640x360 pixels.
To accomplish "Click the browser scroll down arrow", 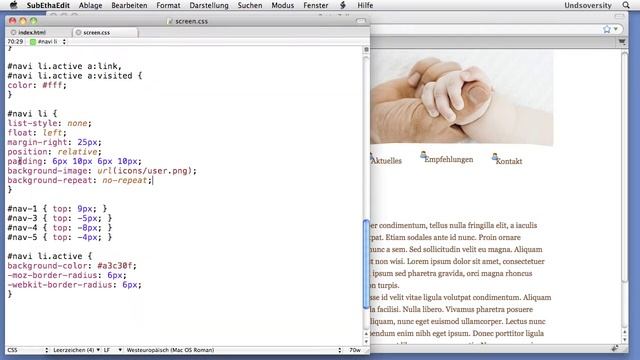I will click(624, 340).
